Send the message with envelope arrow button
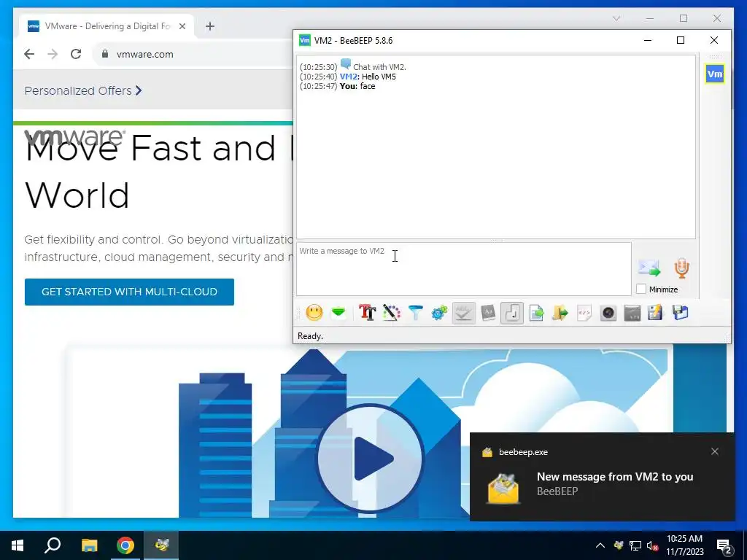 click(649, 268)
